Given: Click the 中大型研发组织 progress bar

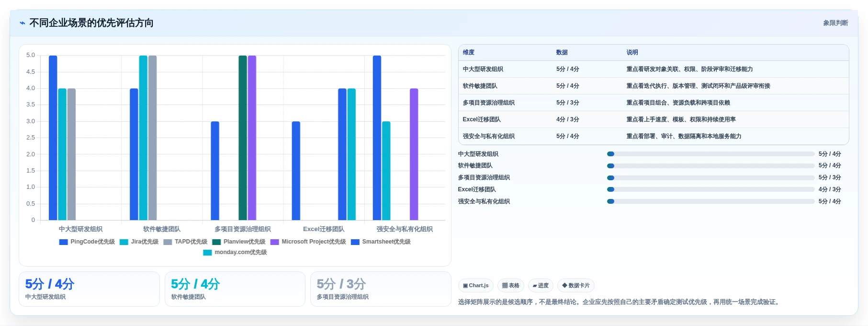Looking at the screenshot, I should 710,154.
